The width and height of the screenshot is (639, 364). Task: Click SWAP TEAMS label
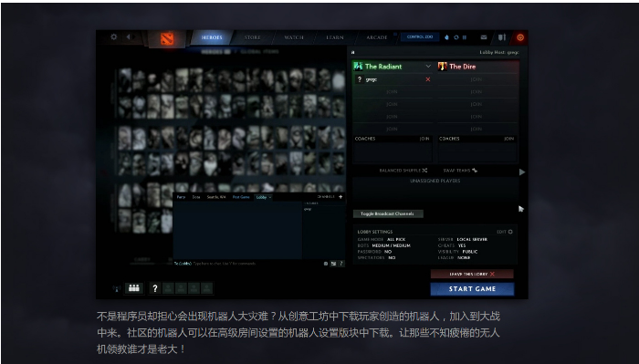point(456,171)
